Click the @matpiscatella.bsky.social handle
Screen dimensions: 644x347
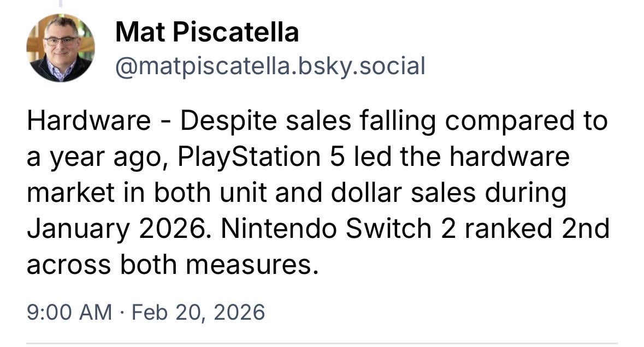coord(270,67)
